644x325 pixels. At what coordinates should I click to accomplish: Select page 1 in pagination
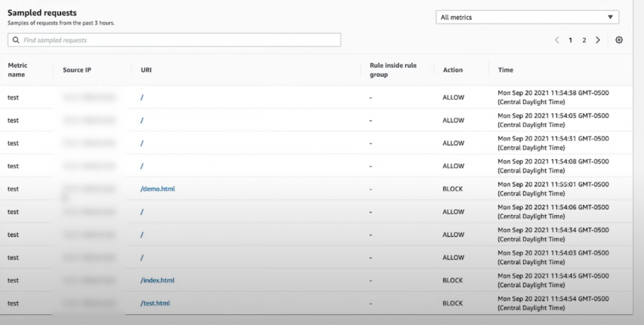point(570,40)
